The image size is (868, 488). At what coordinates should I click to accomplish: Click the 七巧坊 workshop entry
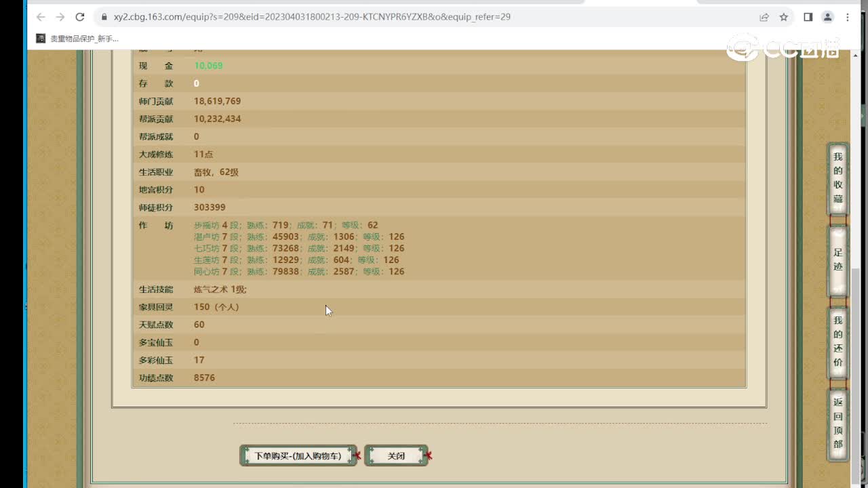point(207,248)
